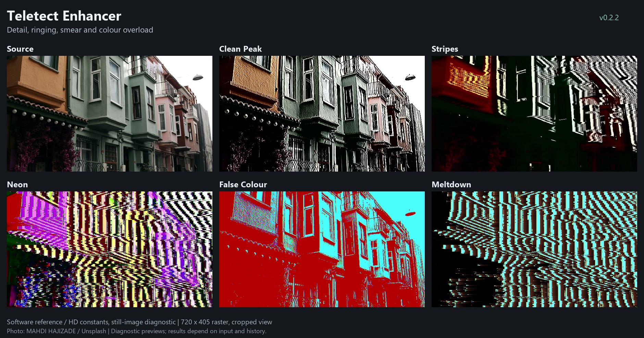Click the Clean Peak heading label

click(240, 49)
